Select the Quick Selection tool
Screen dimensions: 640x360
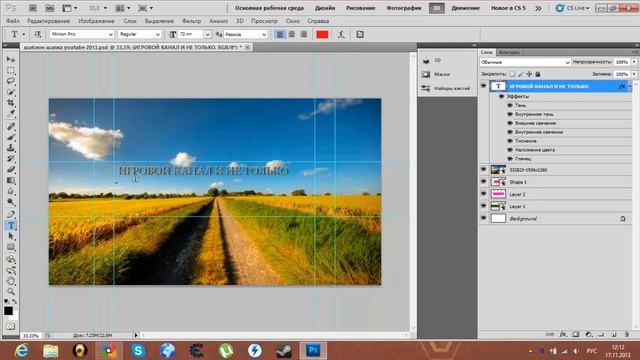pyautogui.click(x=11, y=92)
